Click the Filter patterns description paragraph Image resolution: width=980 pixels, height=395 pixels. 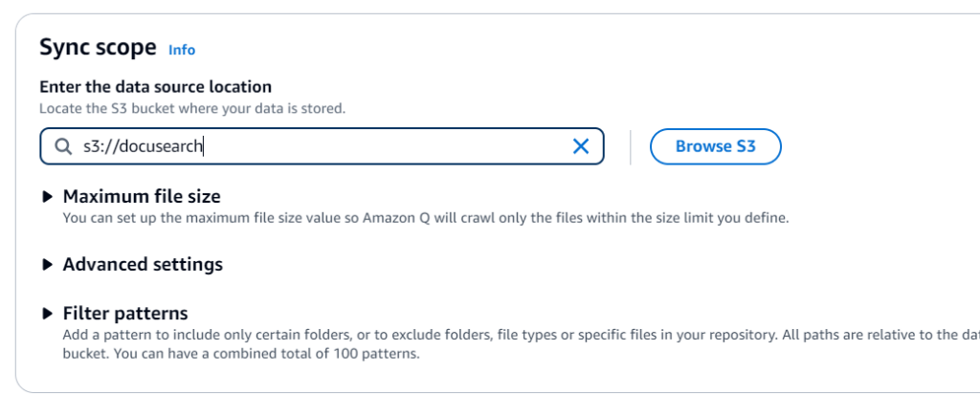coord(522,344)
